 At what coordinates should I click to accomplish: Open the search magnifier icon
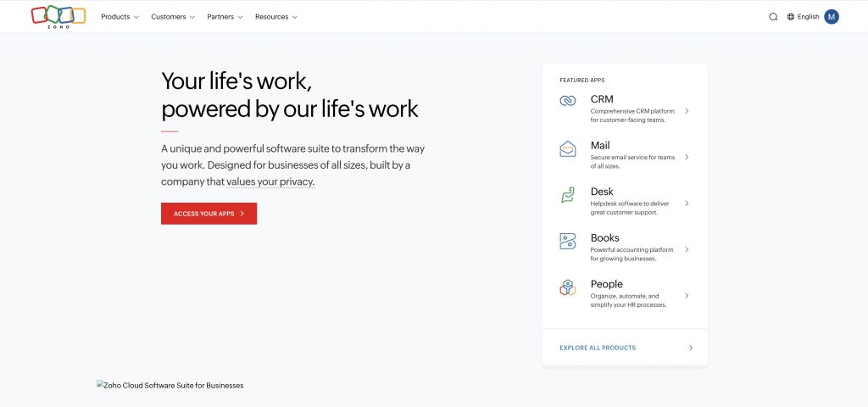pos(773,17)
